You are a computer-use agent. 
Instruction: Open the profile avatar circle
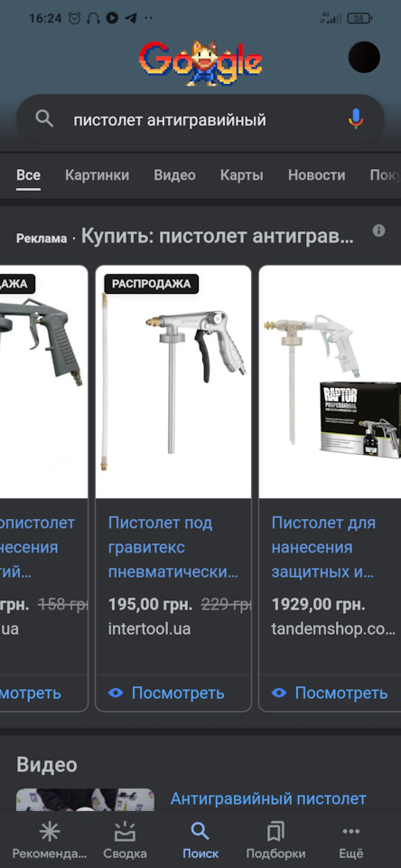[x=364, y=57]
